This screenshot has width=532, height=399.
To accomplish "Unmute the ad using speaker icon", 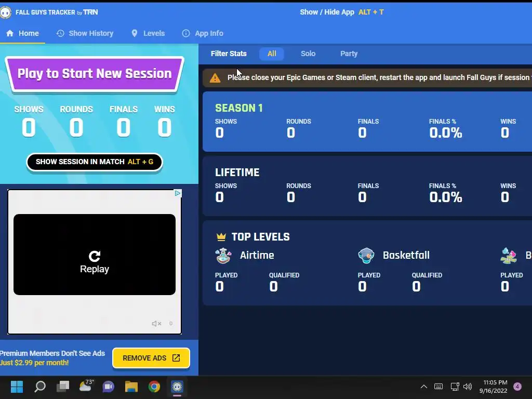I will pyautogui.click(x=156, y=324).
